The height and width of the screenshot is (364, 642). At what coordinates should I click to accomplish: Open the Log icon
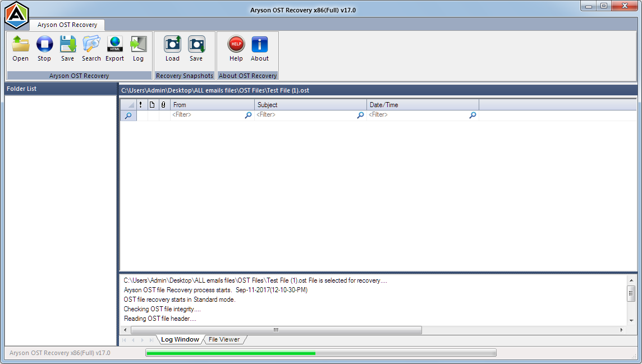pyautogui.click(x=139, y=48)
